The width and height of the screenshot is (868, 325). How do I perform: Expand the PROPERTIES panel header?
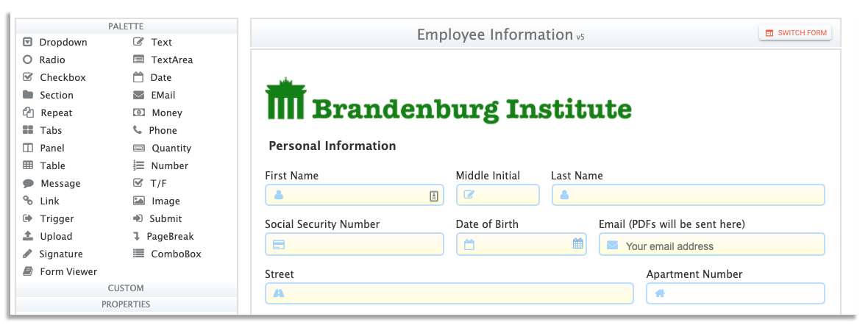click(127, 304)
